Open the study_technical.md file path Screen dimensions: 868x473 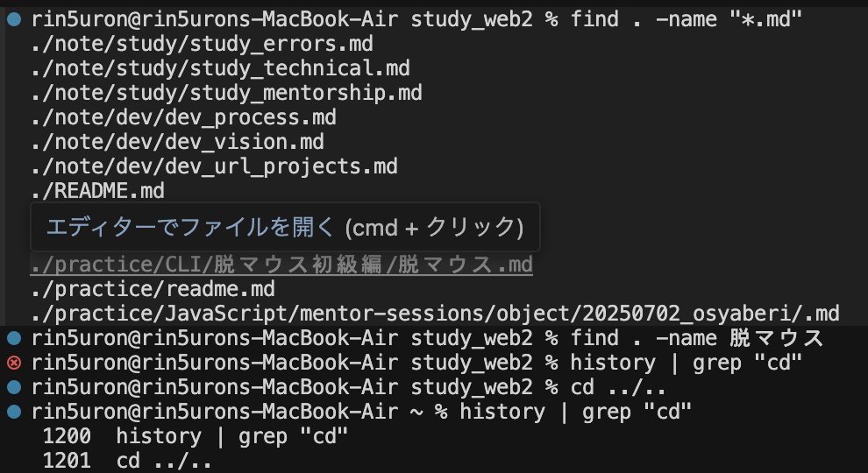[219, 67]
